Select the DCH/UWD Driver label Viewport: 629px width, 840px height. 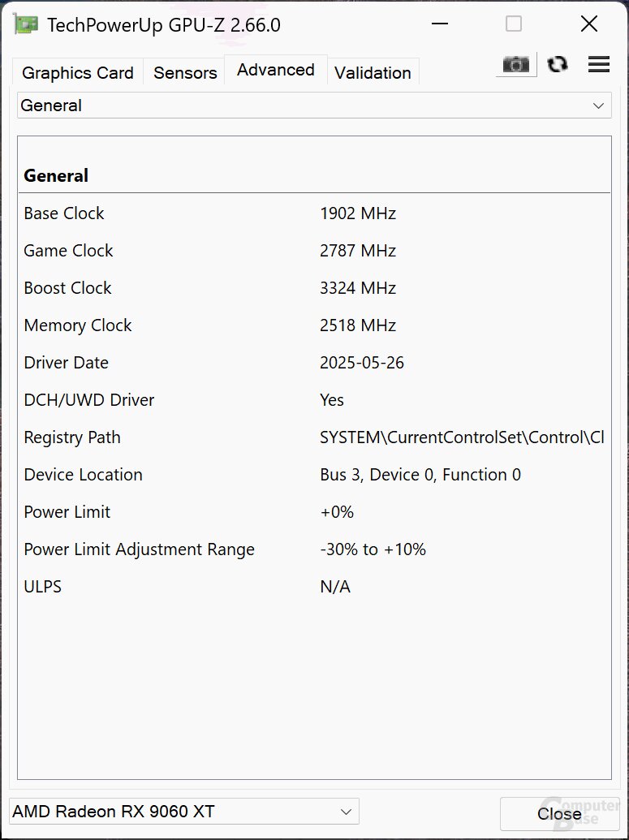point(89,400)
